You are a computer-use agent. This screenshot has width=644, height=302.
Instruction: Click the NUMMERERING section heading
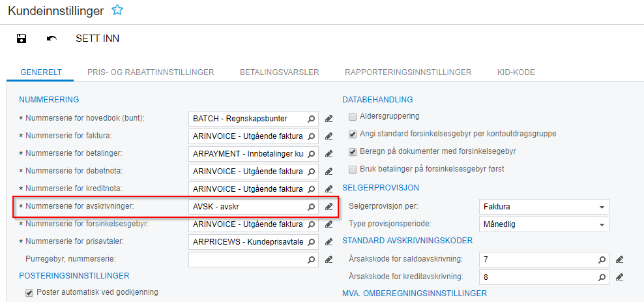pyautogui.click(x=49, y=99)
